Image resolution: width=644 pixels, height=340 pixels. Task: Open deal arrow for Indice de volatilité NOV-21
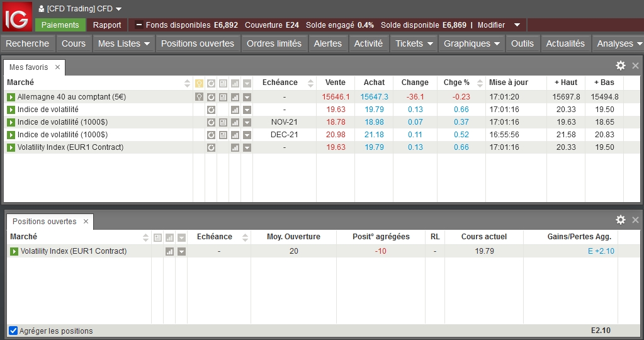point(11,122)
